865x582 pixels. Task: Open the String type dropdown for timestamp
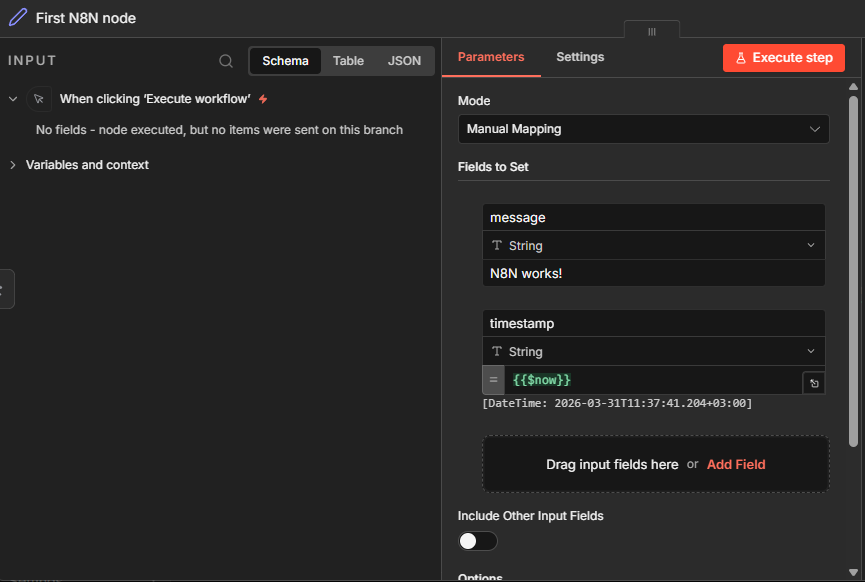click(x=653, y=352)
